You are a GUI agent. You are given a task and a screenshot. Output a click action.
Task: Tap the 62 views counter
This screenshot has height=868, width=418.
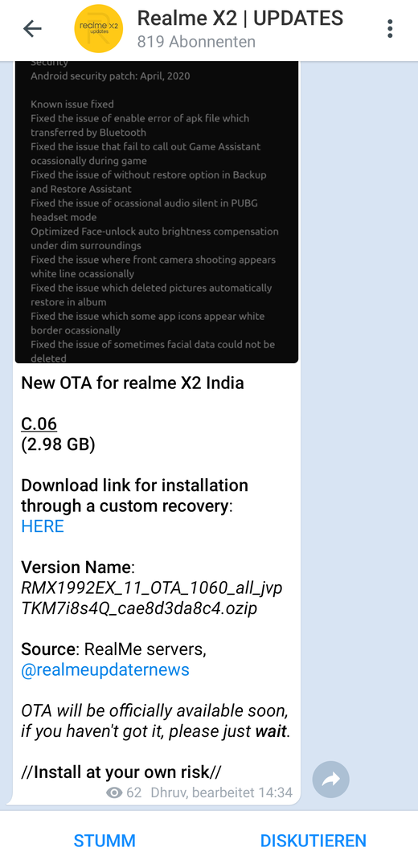click(134, 792)
